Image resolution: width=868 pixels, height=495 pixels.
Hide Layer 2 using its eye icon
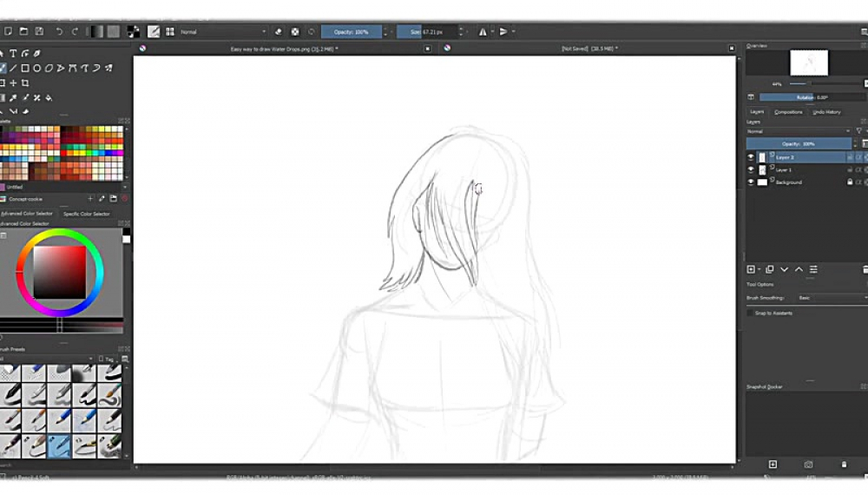pyautogui.click(x=752, y=157)
